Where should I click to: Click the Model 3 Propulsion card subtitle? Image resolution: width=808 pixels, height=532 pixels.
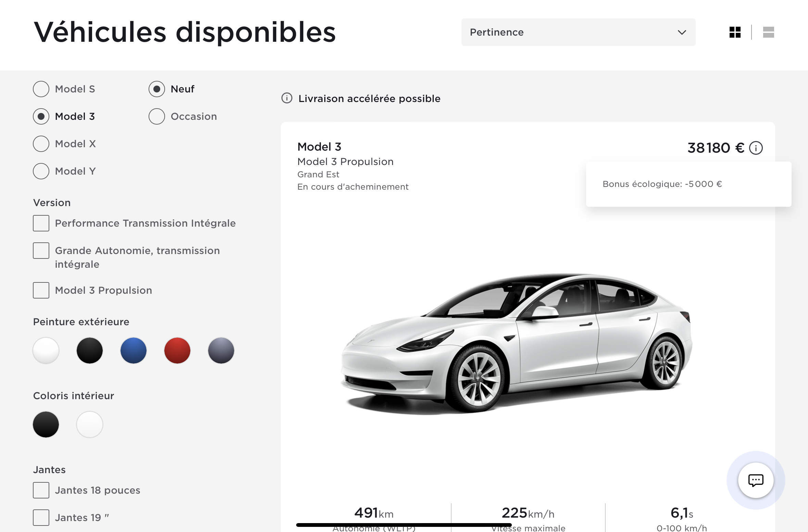[x=345, y=162]
